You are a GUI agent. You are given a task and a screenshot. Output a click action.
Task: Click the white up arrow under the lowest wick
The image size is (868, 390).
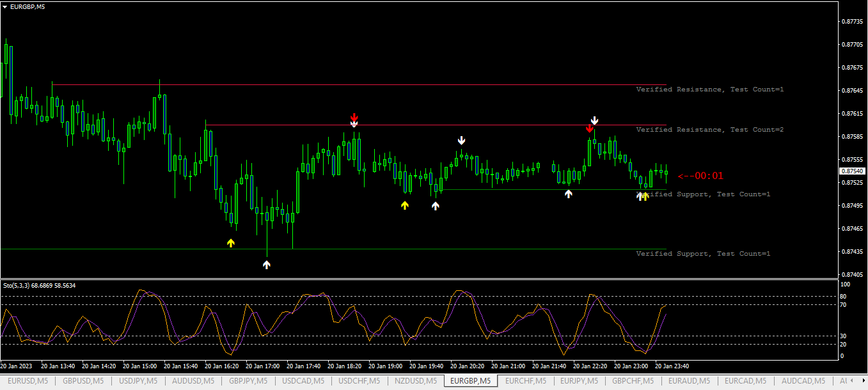[267, 264]
